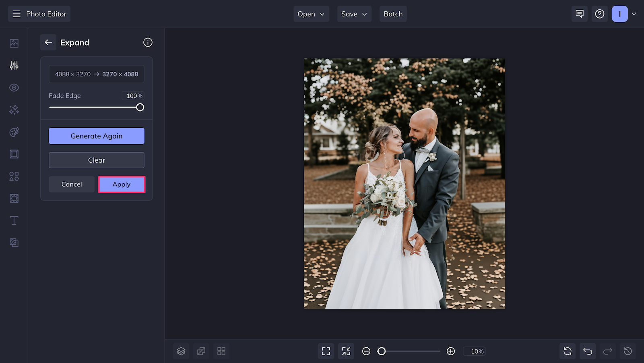This screenshot has width=644, height=363.
Task: Open the Graphics shapes panel
Action: click(14, 176)
